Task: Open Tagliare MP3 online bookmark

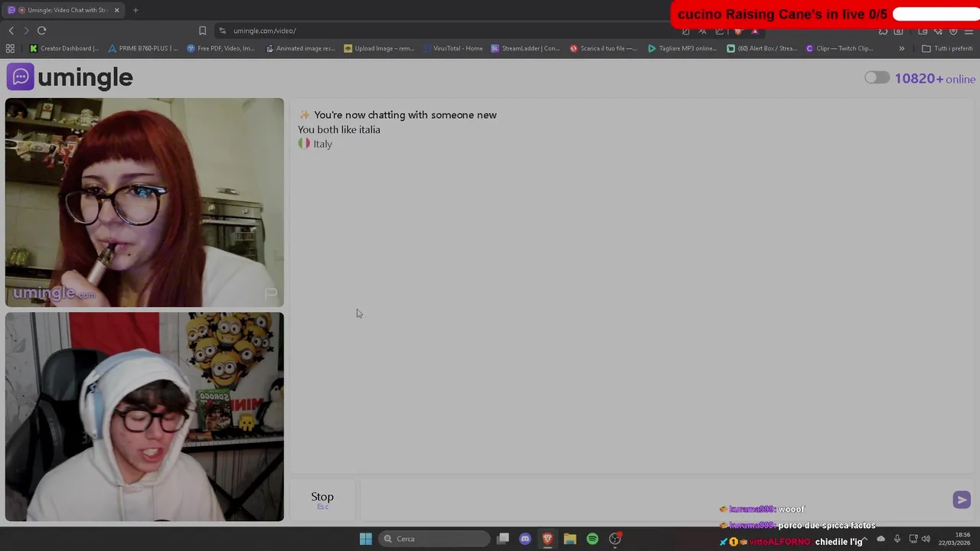Action: click(x=682, y=48)
